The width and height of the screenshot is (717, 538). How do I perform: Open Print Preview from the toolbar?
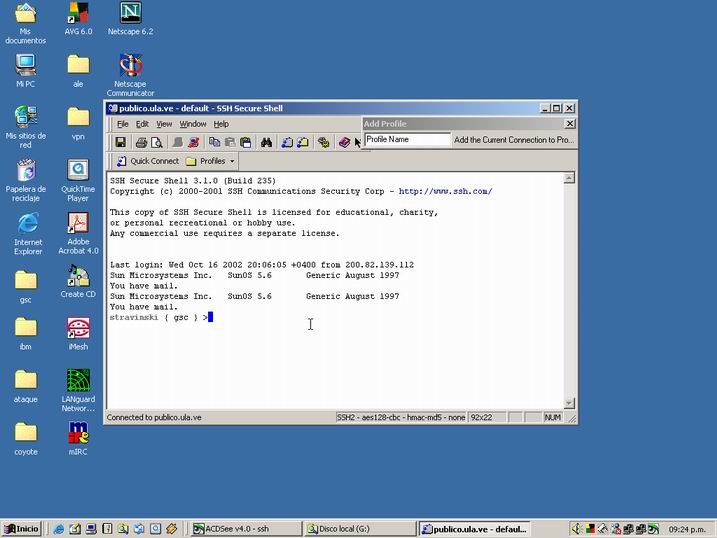pos(156,142)
